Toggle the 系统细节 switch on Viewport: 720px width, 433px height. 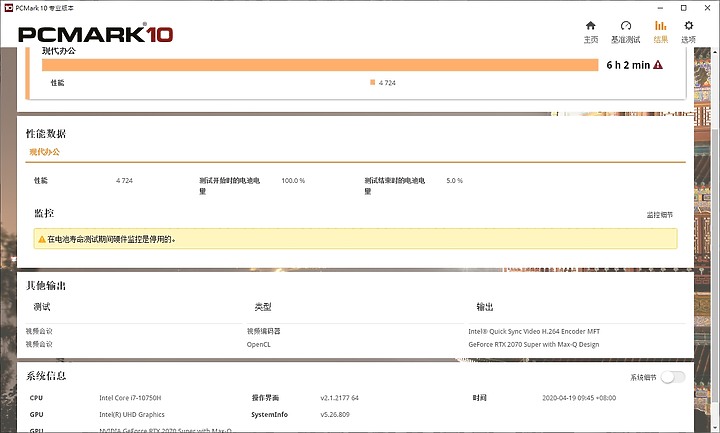[673, 377]
